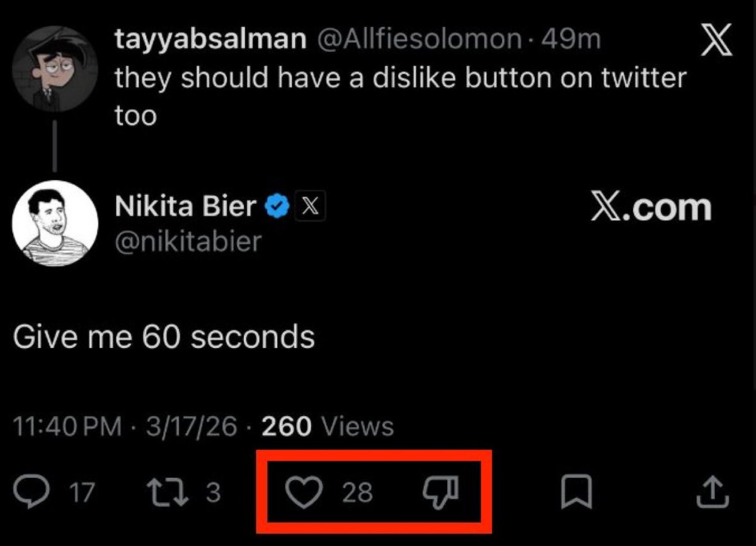Click the reply speech bubble icon
This screenshot has height=546, width=756.
point(28,492)
